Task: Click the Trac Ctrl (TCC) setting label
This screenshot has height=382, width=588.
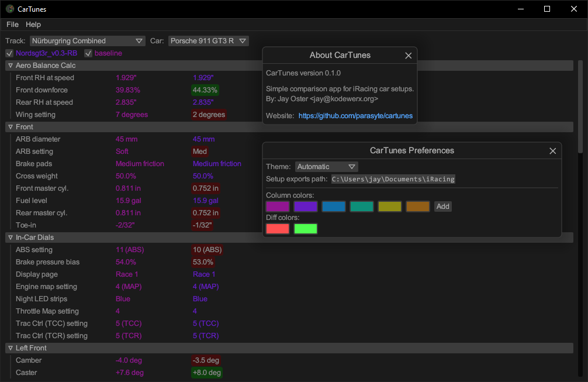Action: click(x=52, y=324)
